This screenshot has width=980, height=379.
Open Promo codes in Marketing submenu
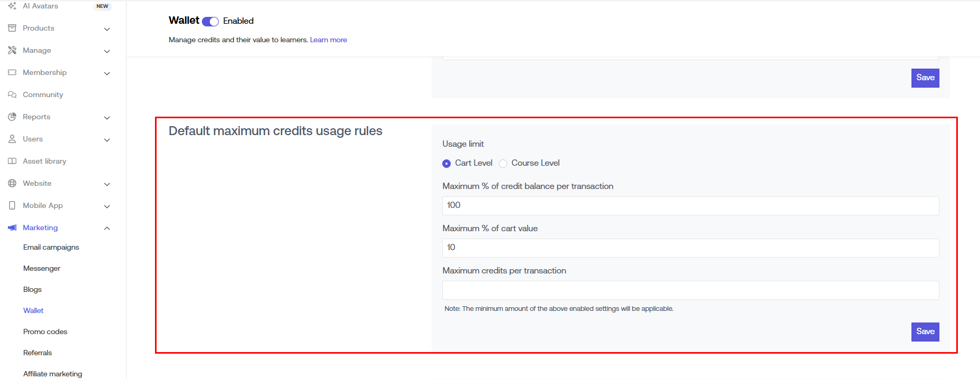point(45,331)
